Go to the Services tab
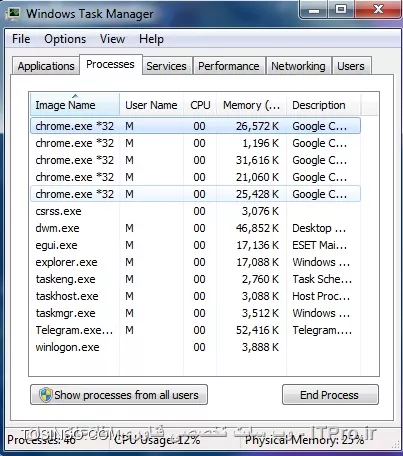The height and width of the screenshot is (456, 403). click(x=166, y=66)
